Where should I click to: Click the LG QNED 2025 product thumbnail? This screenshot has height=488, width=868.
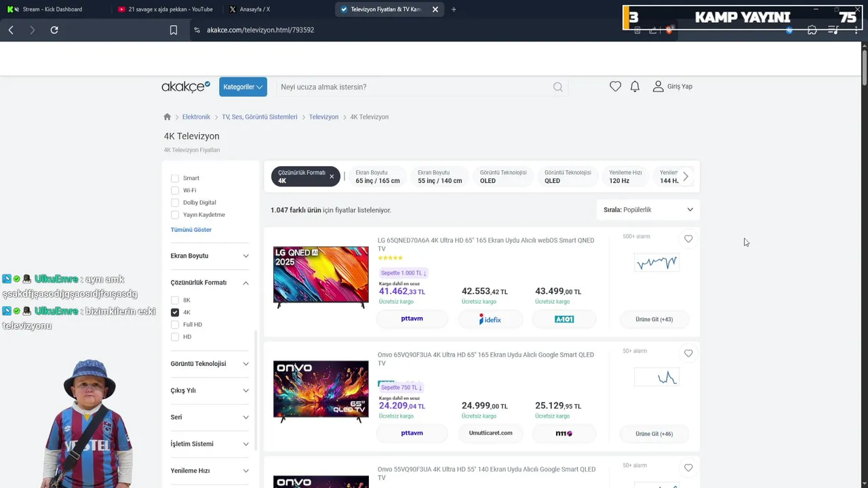coord(321,277)
